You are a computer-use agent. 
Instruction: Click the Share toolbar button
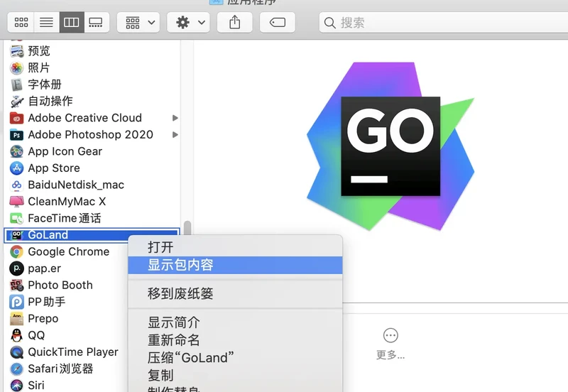235,22
